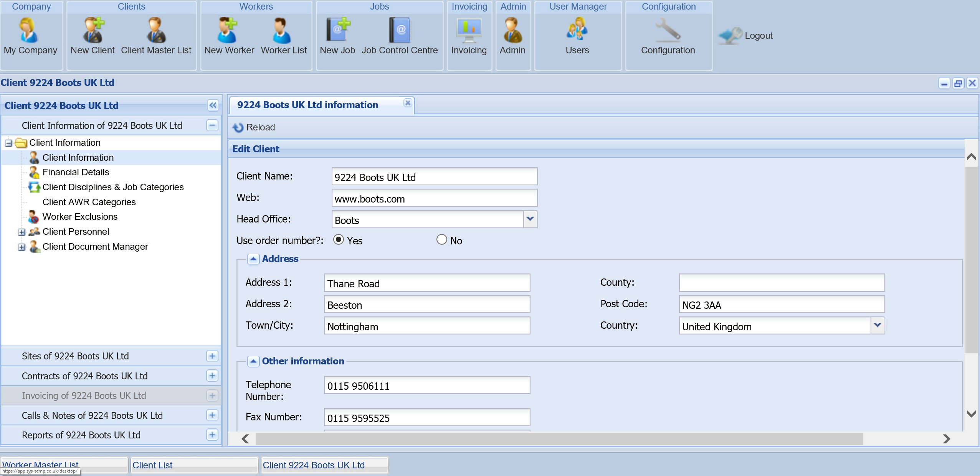Expand Reports of 9224 Boots UK Ltd
This screenshot has width=980, height=476.
point(212,435)
